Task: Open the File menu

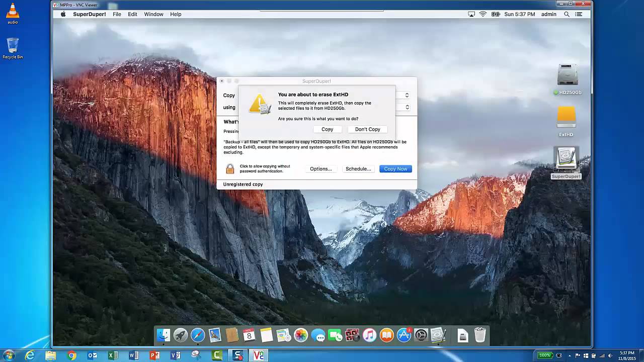Action: pos(117,14)
